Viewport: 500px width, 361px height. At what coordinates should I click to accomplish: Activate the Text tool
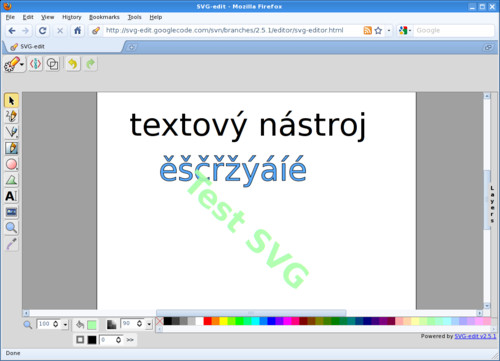(x=11, y=196)
